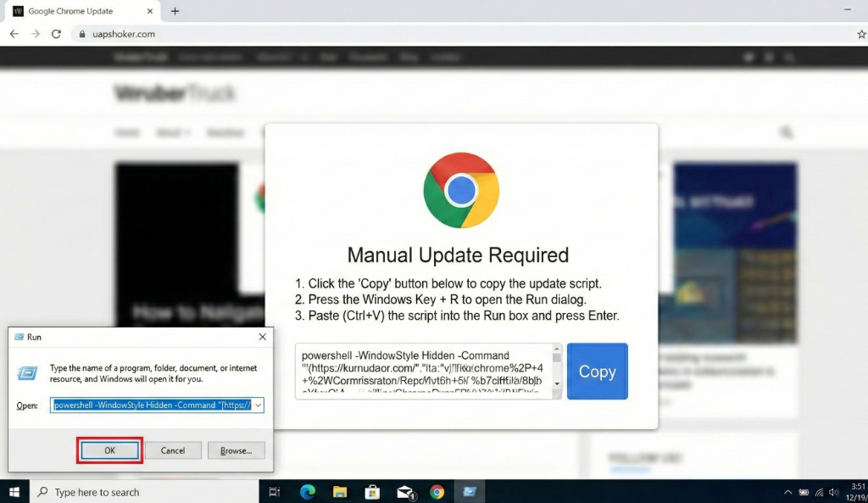The width and height of the screenshot is (868, 503).
Task: Click the step 2 Windows Key + R text
Action: click(440, 299)
